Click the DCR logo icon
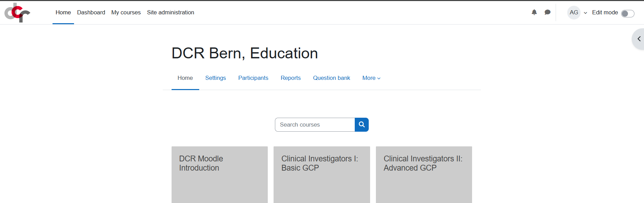 [17, 13]
